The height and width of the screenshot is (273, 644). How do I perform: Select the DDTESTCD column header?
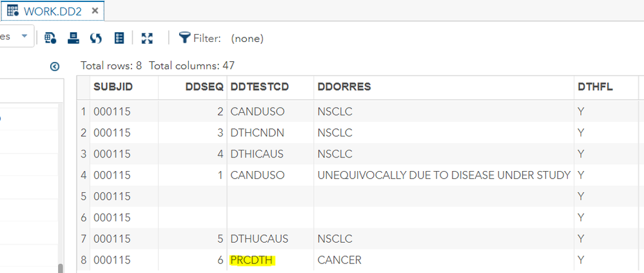(x=257, y=87)
